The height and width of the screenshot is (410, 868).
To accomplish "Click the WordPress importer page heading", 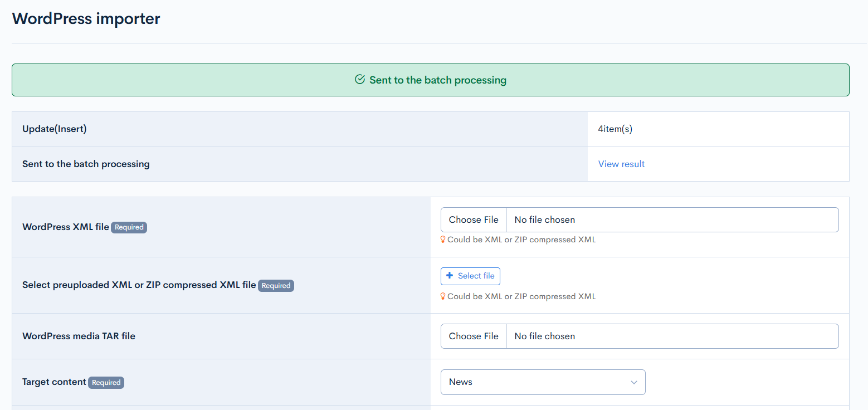I will [86, 18].
